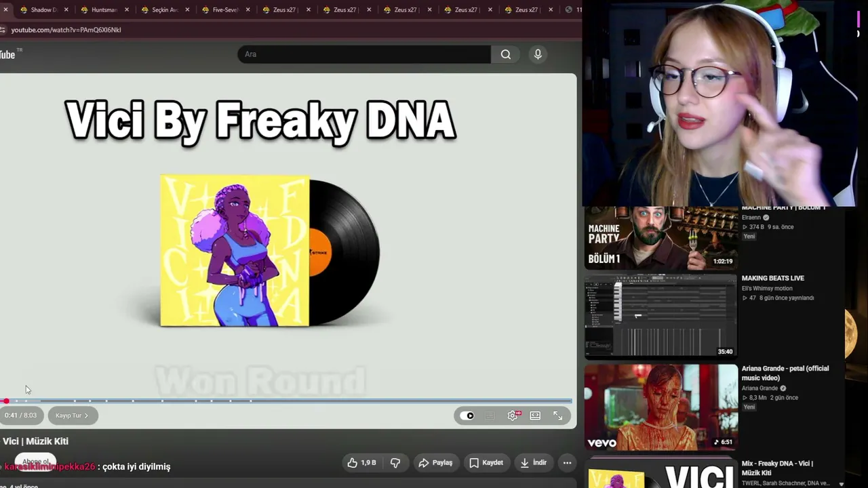Click the video title Vici | Müzik Kiti
This screenshot has height=488, width=868.
(35, 441)
